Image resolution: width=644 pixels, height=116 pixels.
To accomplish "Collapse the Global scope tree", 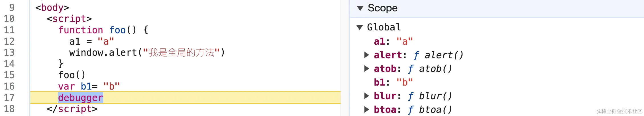I will point(360,28).
